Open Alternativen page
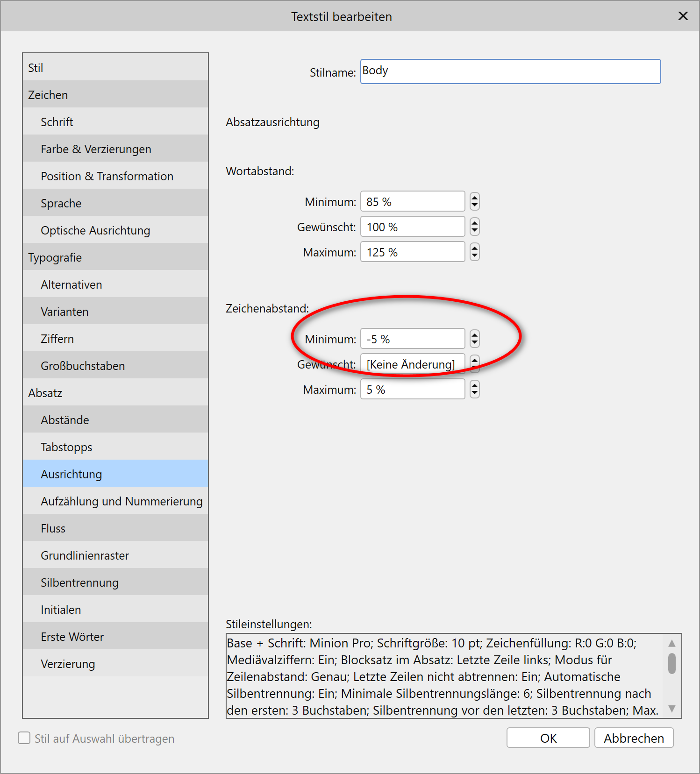This screenshot has width=700, height=774. coord(115,284)
